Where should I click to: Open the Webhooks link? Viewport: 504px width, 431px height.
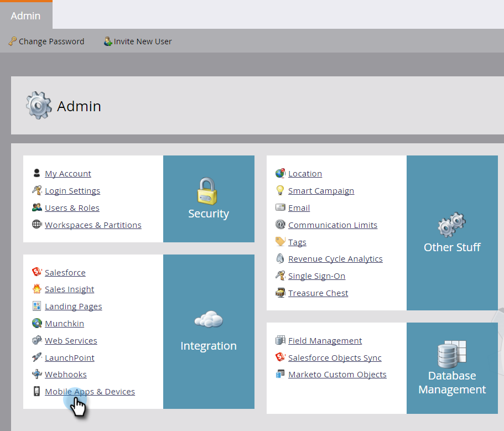coord(66,375)
